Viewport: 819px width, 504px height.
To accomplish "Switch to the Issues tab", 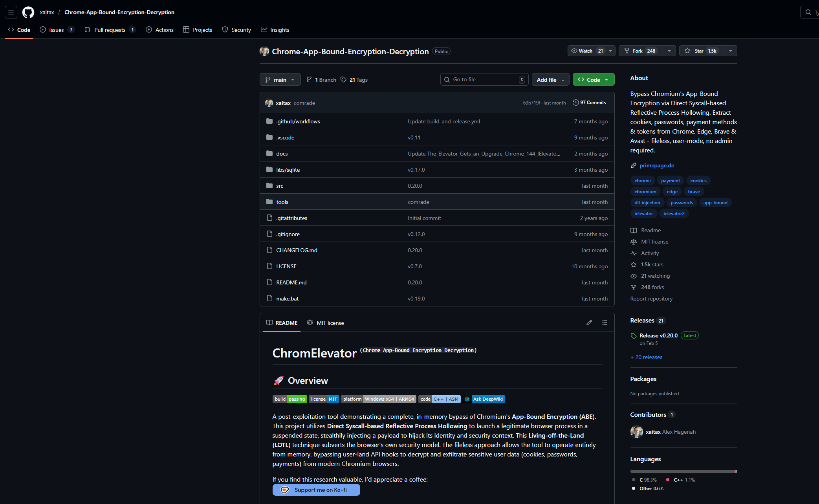I will coord(57,30).
